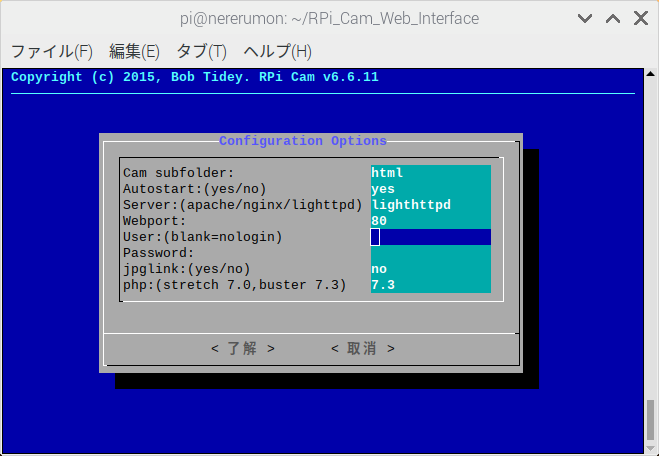Screen dimensions: 659x456
Task: Select the php version field showing 7.3
Action: click(x=431, y=285)
